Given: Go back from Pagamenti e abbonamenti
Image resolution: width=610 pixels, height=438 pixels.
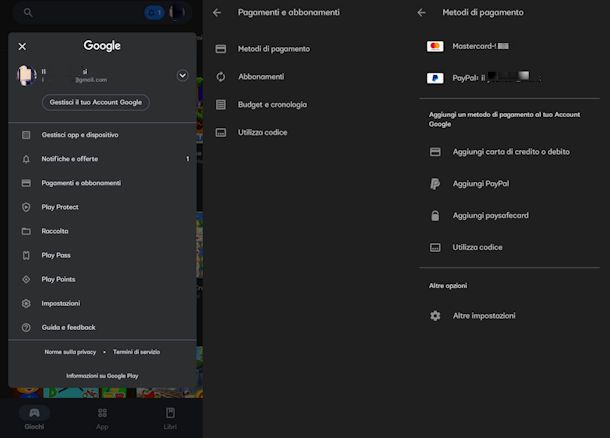Looking at the screenshot, I should [217, 13].
